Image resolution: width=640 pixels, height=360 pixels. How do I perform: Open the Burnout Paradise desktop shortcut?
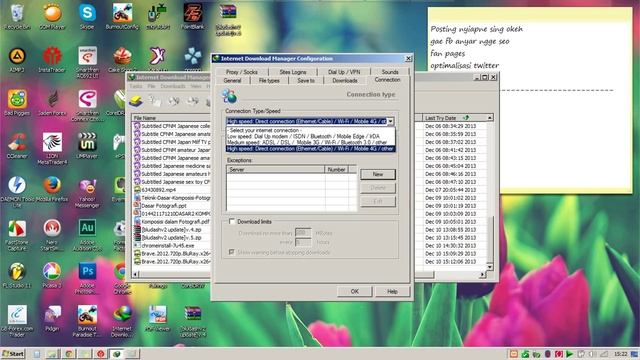point(87,321)
